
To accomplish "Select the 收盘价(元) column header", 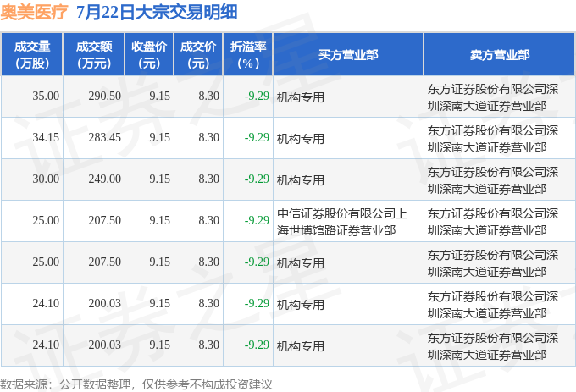I will (149, 55).
